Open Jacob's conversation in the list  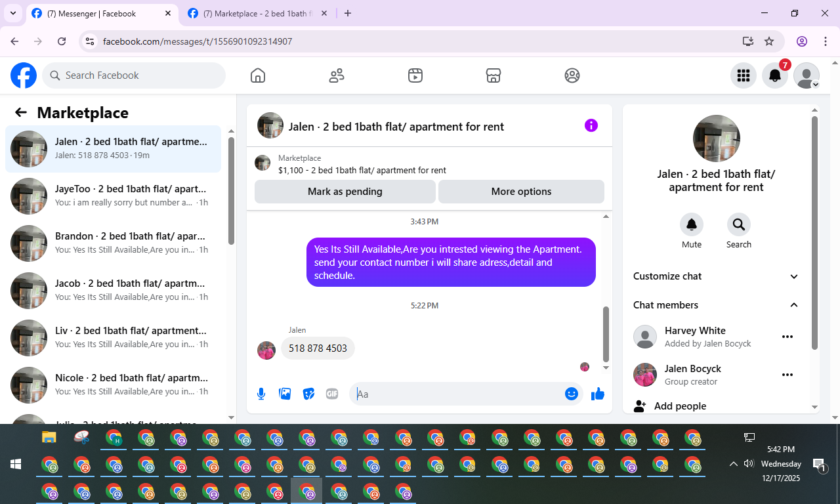point(114,291)
